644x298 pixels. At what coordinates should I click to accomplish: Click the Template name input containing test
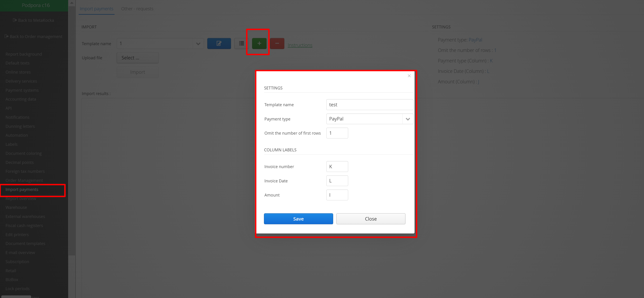pos(369,105)
